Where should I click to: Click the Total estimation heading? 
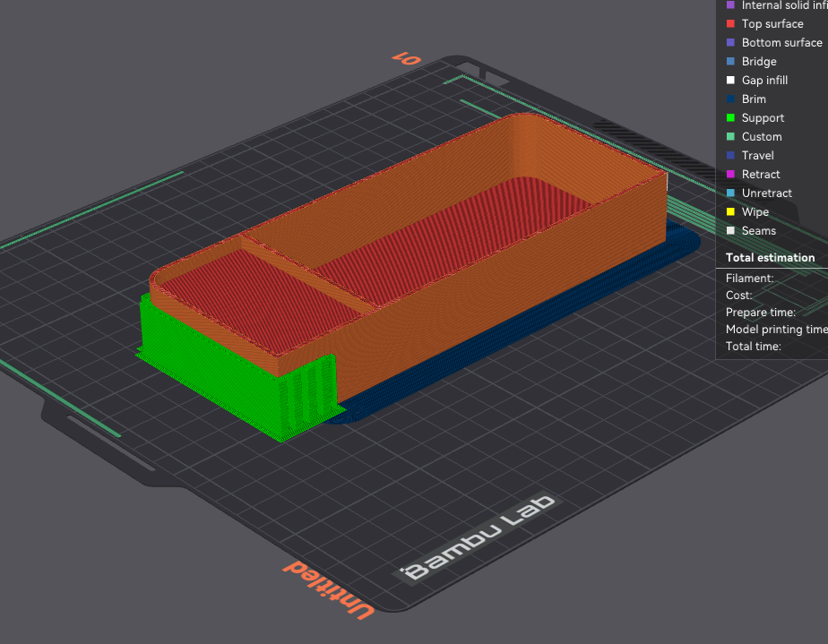[770, 258]
